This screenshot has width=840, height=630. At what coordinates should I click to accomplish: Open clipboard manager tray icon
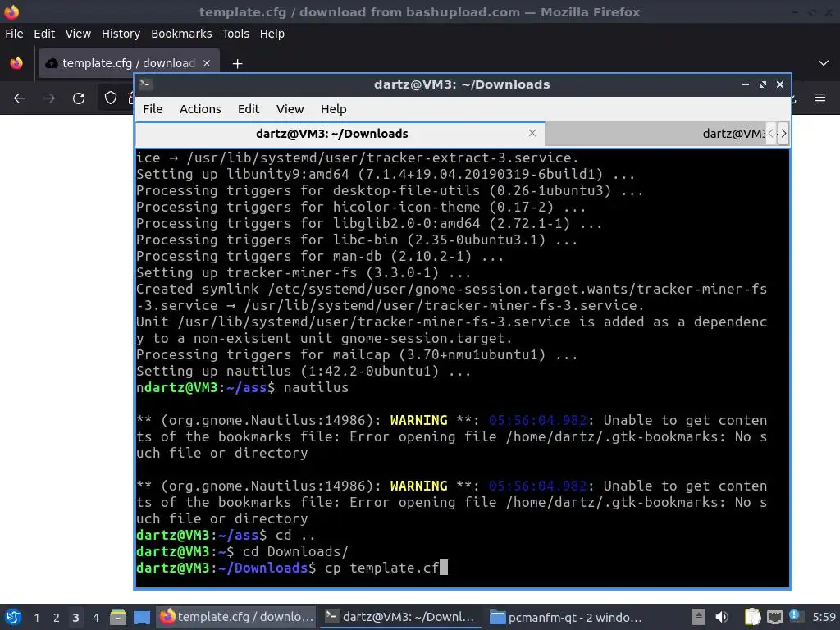(753, 617)
